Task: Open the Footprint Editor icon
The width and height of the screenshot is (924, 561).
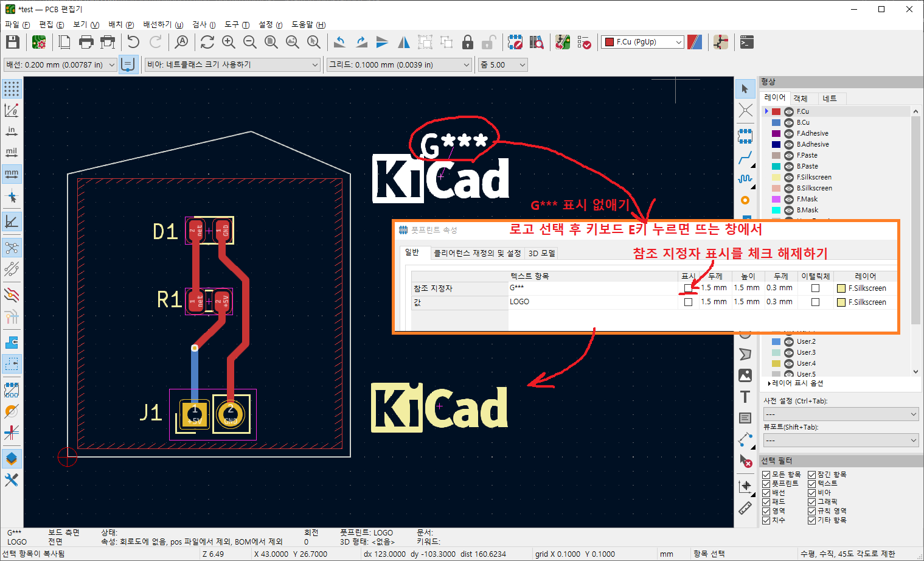Action: (515, 42)
